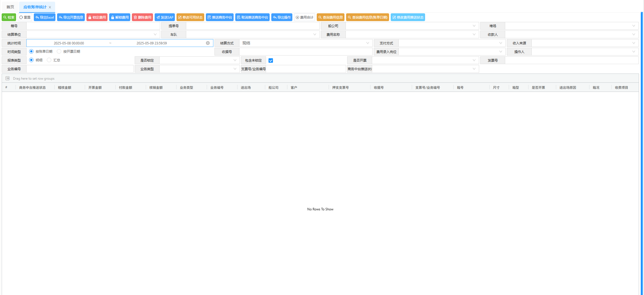This screenshot has height=295, width=644.
Task: Select the 按开票日期 radio option
Action: tap(59, 52)
